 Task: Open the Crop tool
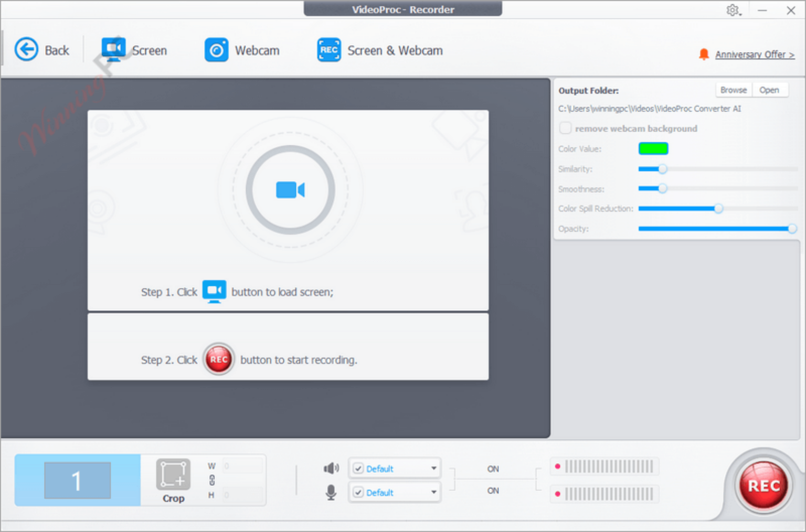(173, 477)
